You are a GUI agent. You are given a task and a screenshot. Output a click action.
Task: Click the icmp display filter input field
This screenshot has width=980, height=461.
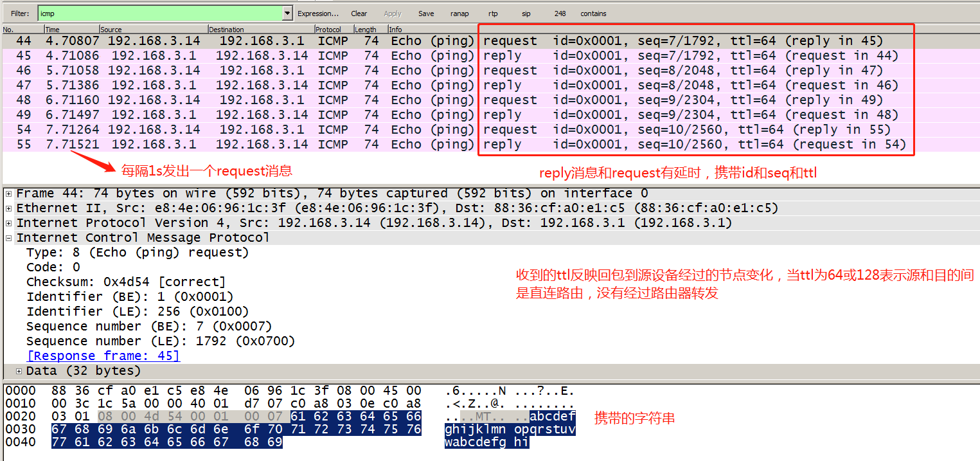pyautogui.click(x=160, y=13)
